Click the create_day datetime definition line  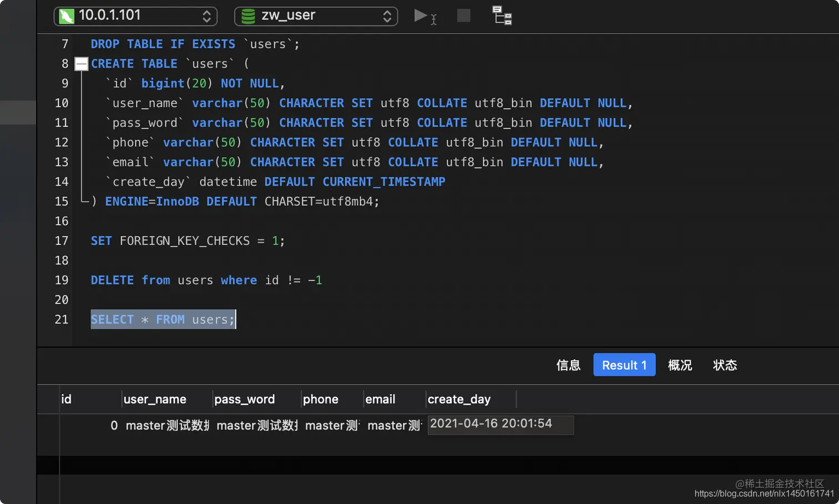[x=275, y=182]
